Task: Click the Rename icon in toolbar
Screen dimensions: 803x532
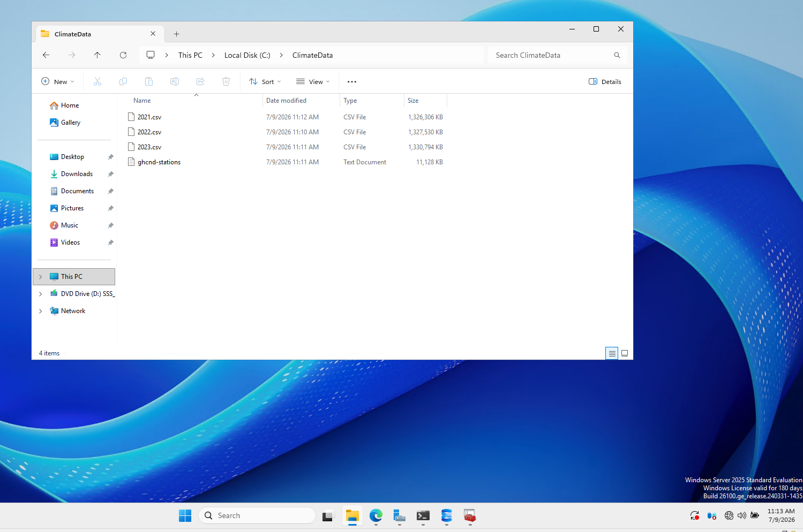Action: pos(175,81)
